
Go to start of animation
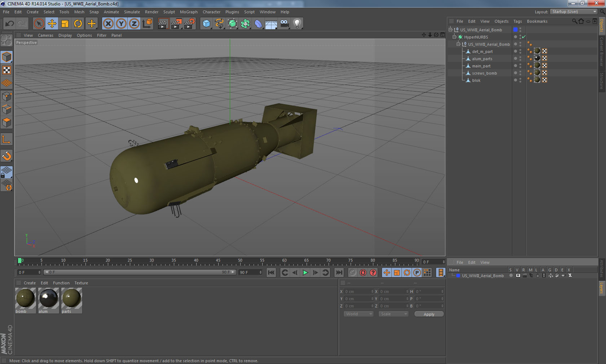point(271,272)
